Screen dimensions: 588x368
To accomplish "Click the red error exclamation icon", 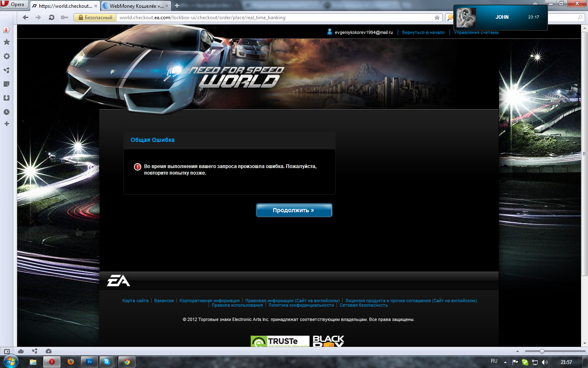I will 138,167.
